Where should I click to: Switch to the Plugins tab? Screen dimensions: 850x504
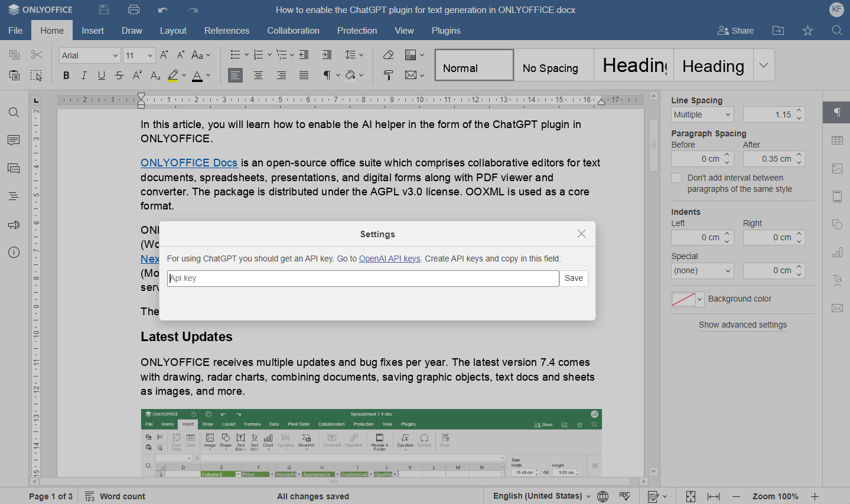446,31
